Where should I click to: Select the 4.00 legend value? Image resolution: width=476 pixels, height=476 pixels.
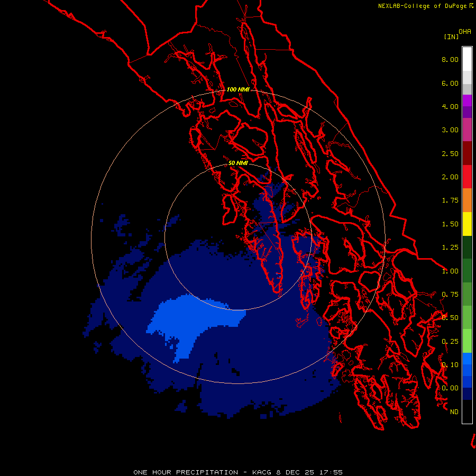450,106
